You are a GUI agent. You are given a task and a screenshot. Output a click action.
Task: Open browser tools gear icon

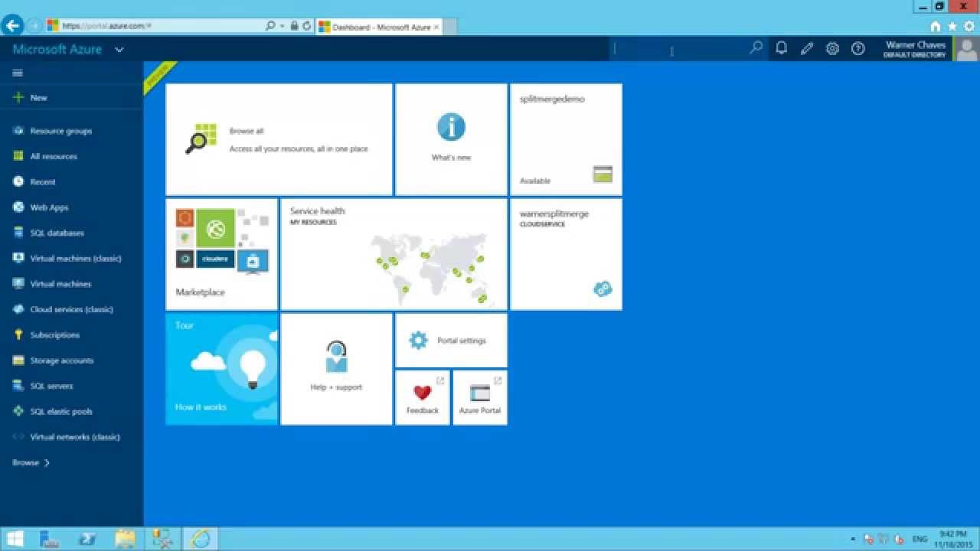[x=969, y=26]
